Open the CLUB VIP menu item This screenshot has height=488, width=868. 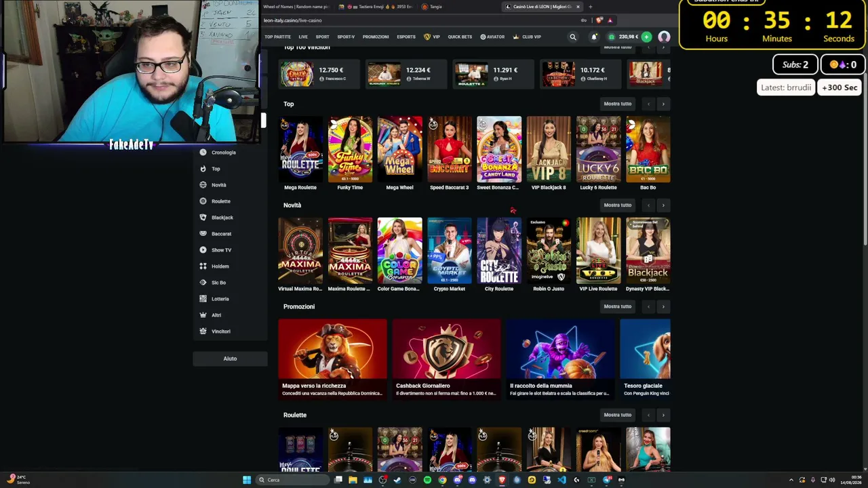pos(528,37)
